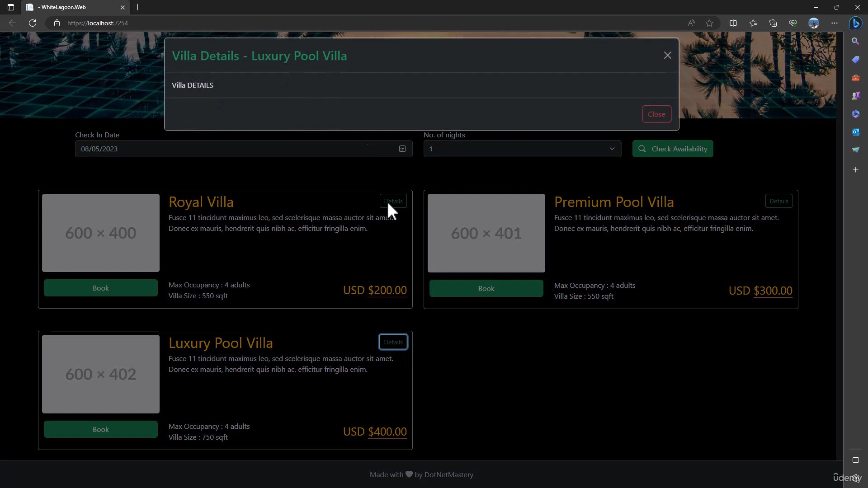Book the Royal Villa

click(x=101, y=288)
